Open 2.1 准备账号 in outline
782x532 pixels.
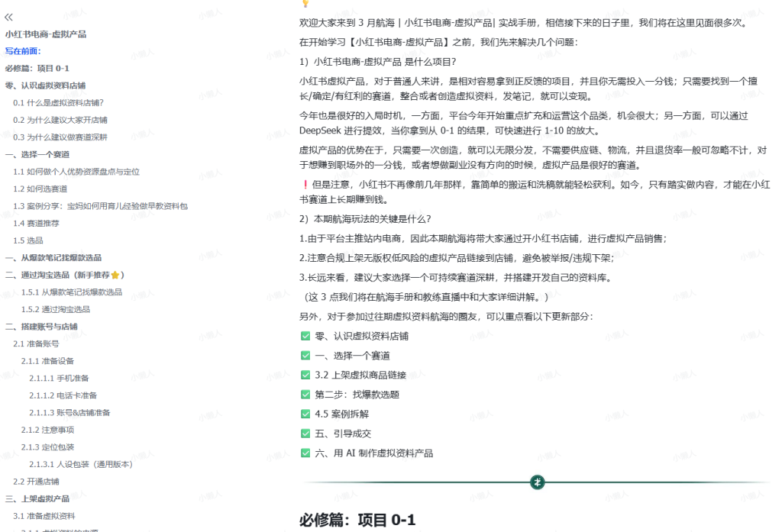tap(36, 343)
